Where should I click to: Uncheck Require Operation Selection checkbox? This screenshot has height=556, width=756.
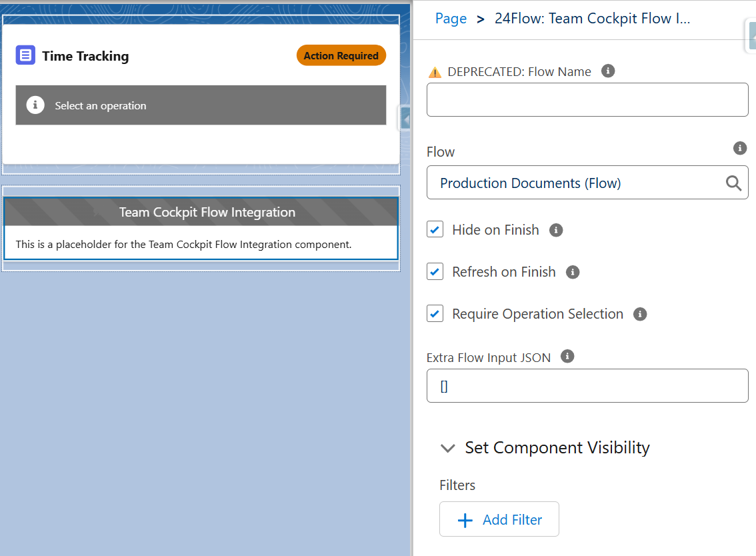point(435,313)
